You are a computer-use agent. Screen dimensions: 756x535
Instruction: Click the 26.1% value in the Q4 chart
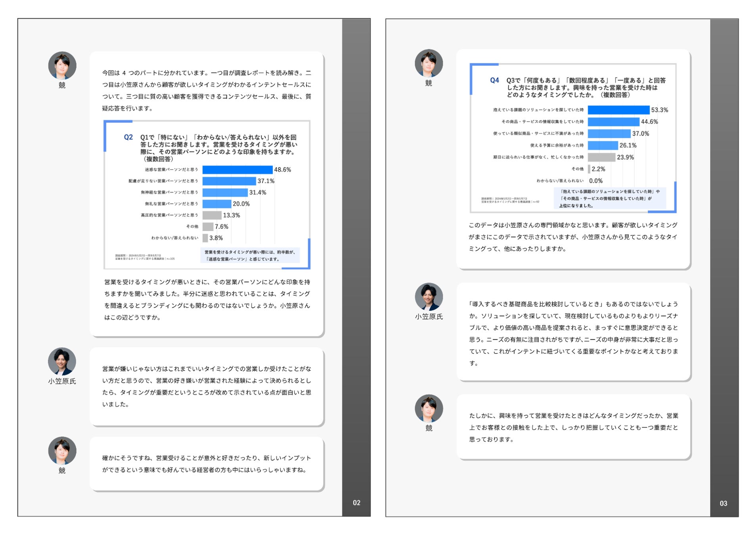628,145
